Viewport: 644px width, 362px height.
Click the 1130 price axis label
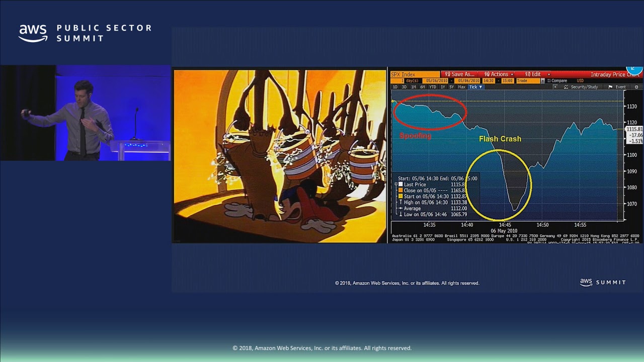(631, 107)
